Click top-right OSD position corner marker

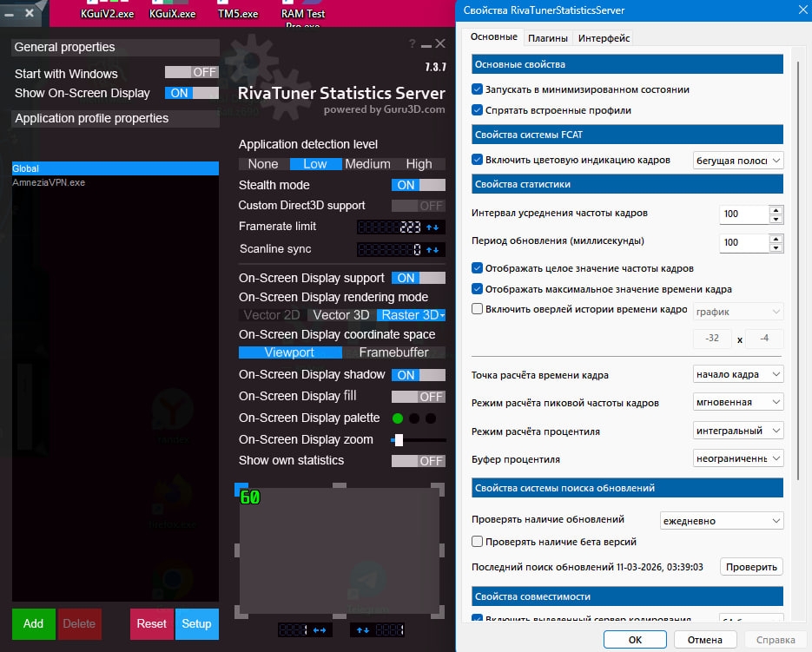tap(438, 489)
